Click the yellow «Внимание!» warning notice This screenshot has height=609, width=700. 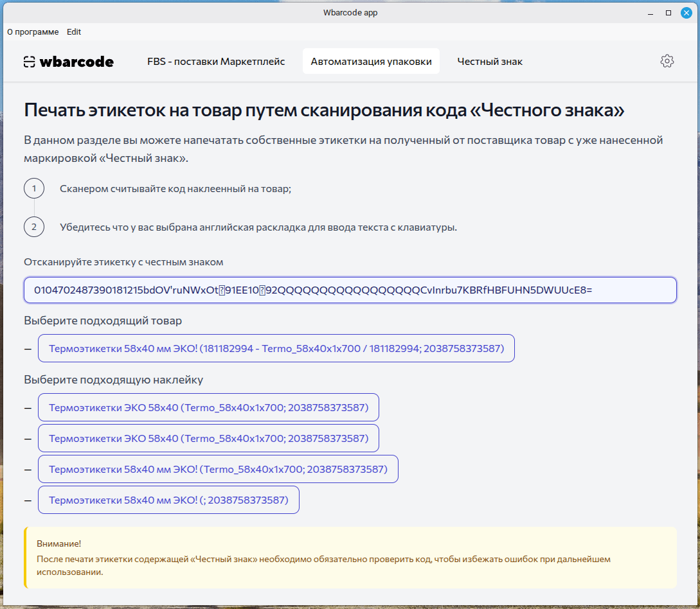350,559
